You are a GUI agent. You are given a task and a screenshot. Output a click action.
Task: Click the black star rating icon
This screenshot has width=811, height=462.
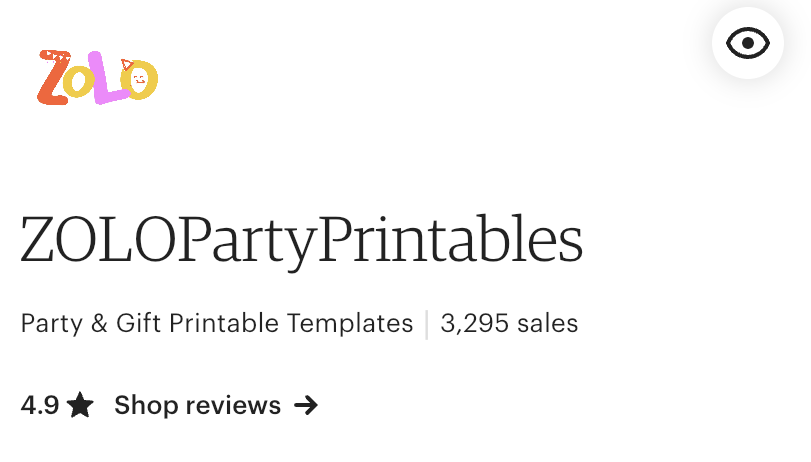[x=81, y=405]
